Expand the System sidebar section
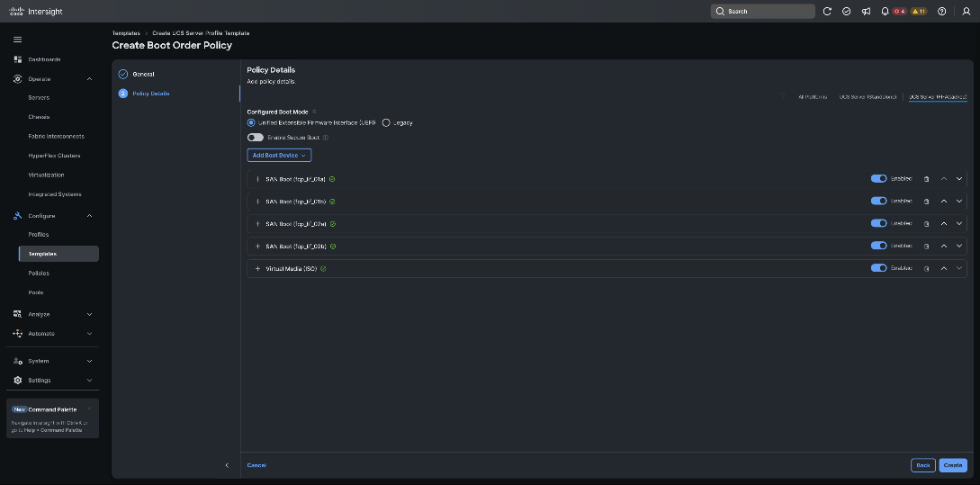 pyautogui.click(x=89, y=361)
